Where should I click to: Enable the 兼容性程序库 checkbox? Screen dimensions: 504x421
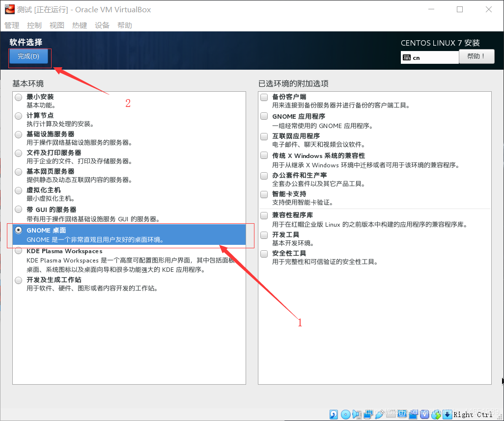click(264, 215)
